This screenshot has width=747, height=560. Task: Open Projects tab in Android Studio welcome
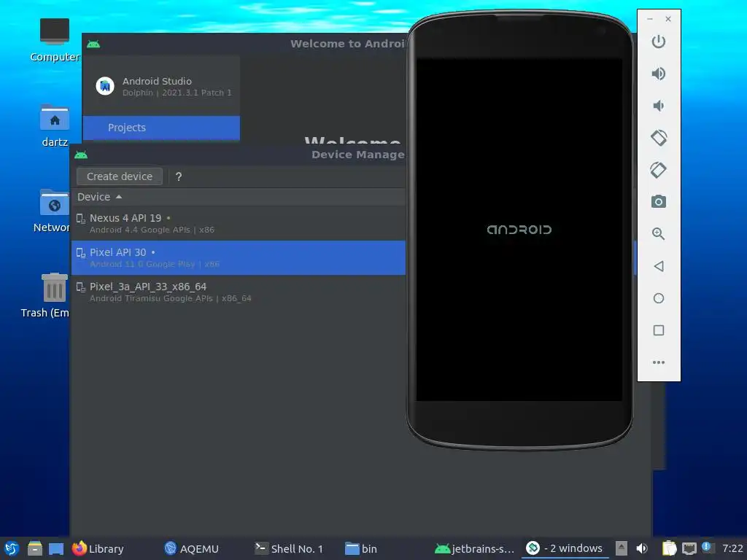[161, 128]
